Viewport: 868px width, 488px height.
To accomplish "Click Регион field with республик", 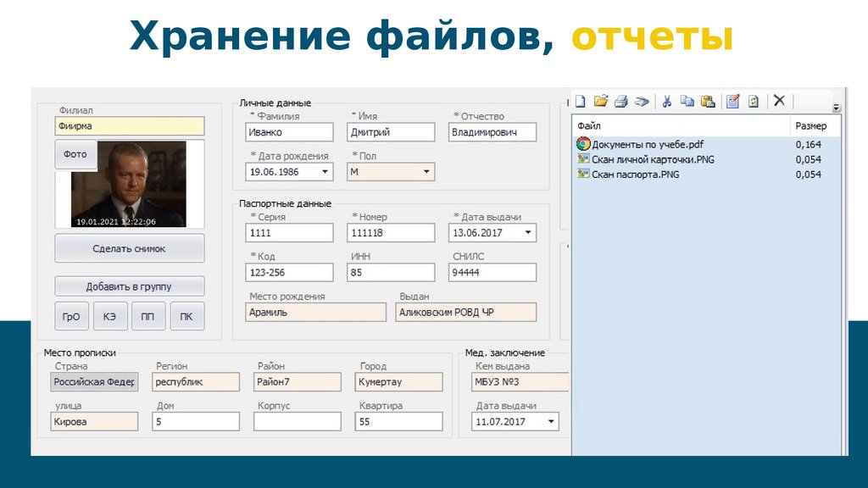I will 196,382.
